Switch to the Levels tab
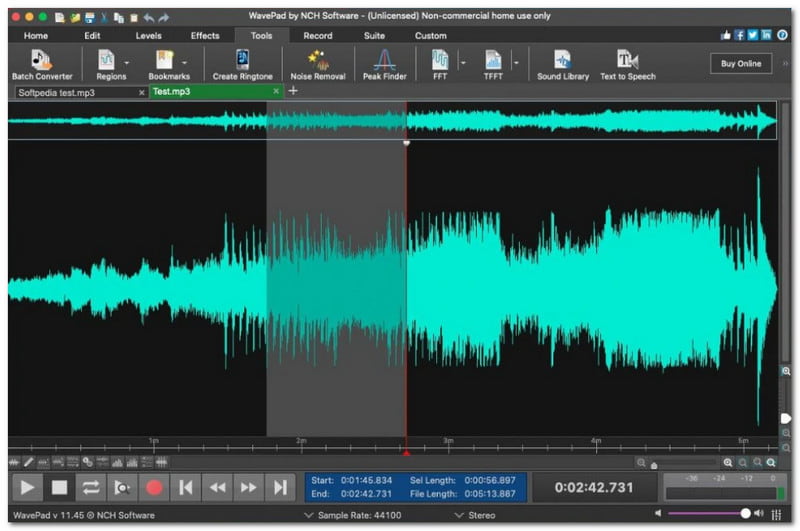The height and width of the screenshot is (531, 800). click(148, 36)
